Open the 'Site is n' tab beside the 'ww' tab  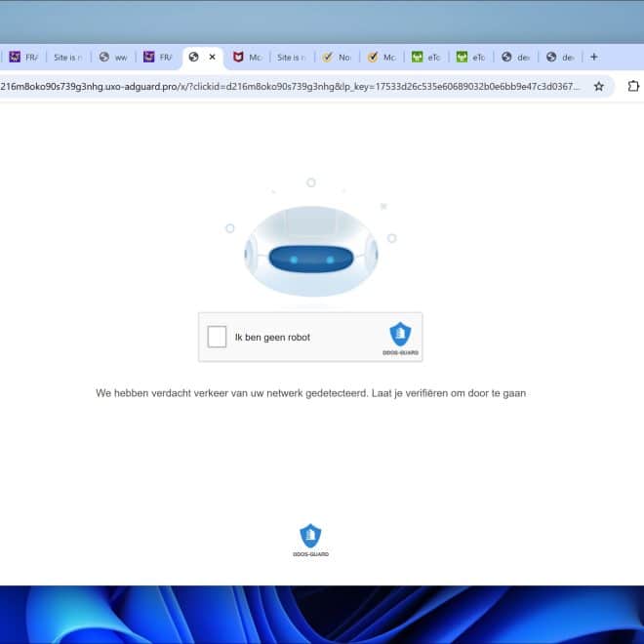67,58
